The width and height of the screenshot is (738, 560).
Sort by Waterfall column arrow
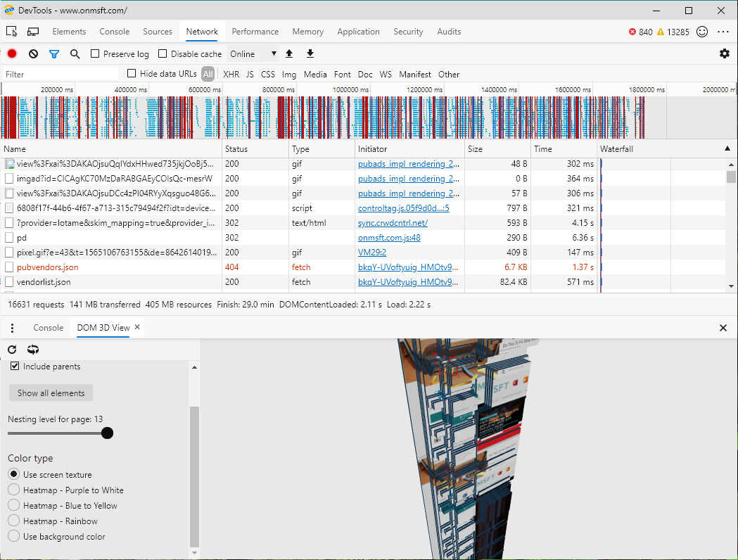[727, 148]
